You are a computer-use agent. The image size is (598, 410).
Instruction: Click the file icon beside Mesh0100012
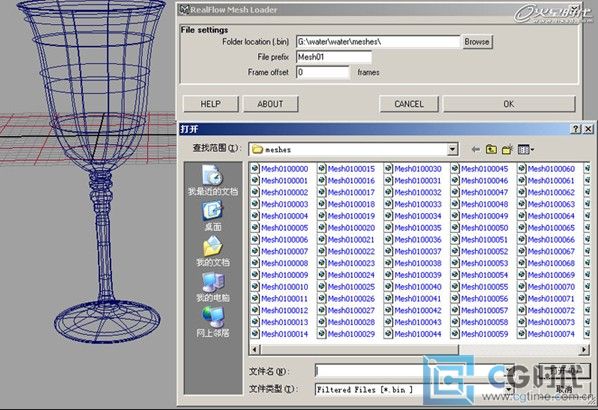tap(255, 310)
